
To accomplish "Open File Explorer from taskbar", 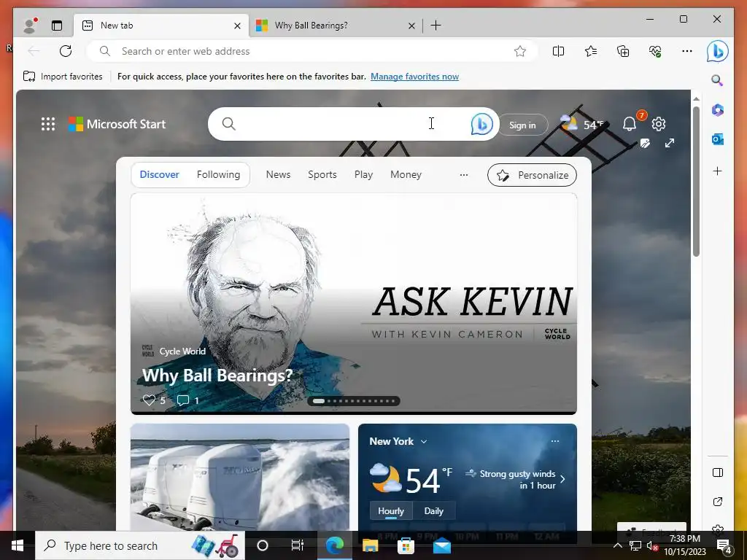I will click(370, 545).
